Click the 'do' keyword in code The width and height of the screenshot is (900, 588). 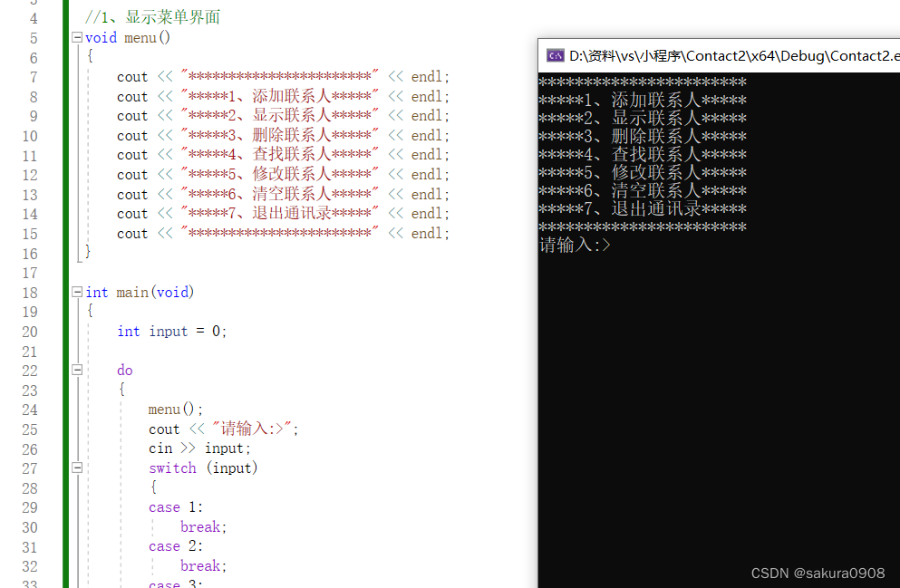[125, 370]
